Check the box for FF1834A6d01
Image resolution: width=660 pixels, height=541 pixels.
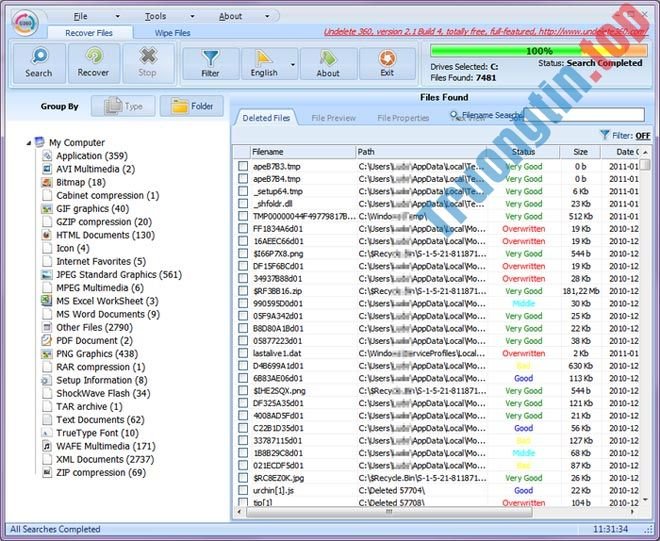[243, 229]
